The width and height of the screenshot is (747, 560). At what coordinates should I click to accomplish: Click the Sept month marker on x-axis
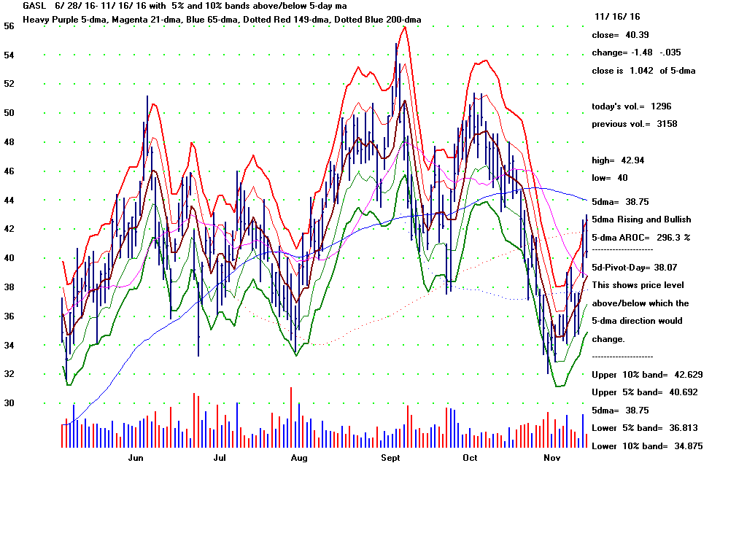pos(391,458)
